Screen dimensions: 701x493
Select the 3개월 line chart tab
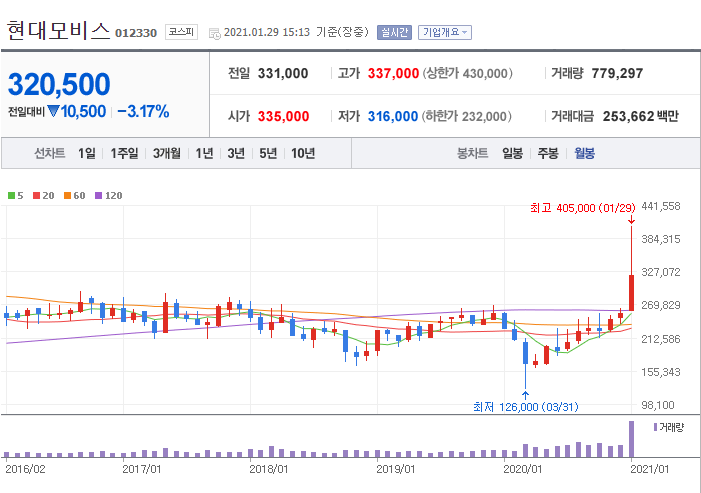167,153
